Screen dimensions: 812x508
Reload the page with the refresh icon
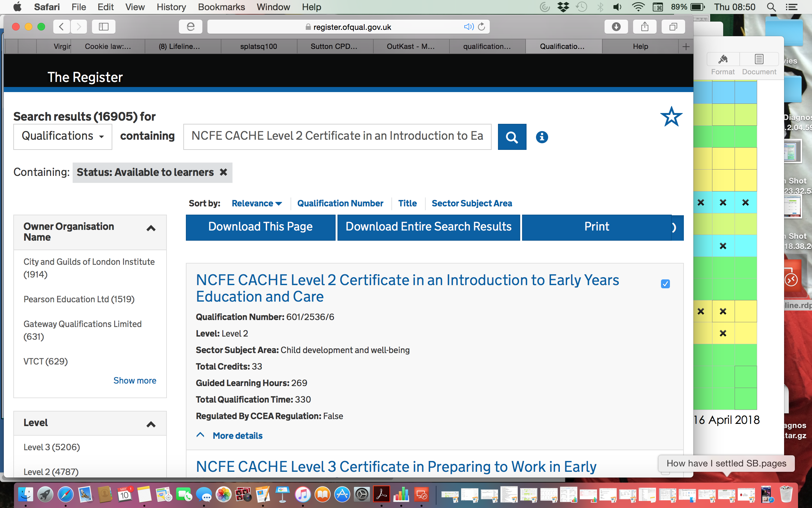(481, 27)
